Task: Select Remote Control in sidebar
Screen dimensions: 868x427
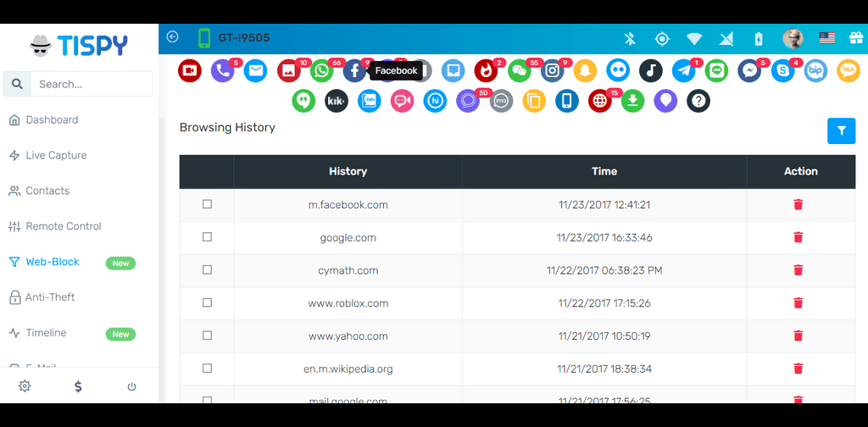Action: pos(55,226)
